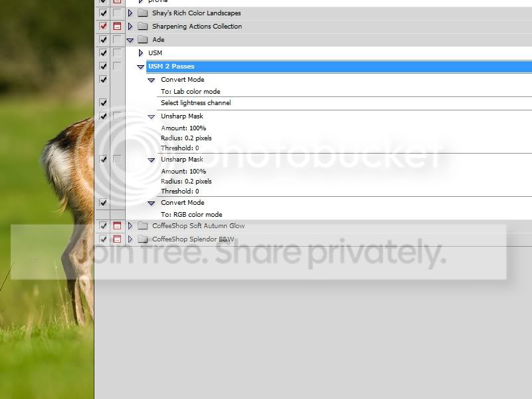The width and height of the screenshot is (532, 399).
Task: Click the CoffeeShop Soft Autumn Glow dialog icon
Action: click(117, 226)
